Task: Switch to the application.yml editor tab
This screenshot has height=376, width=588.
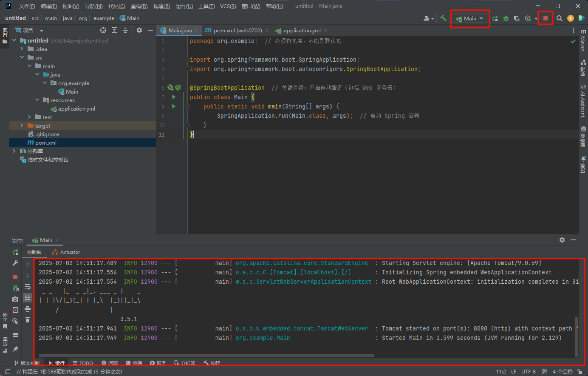Action: click(302, 31)
